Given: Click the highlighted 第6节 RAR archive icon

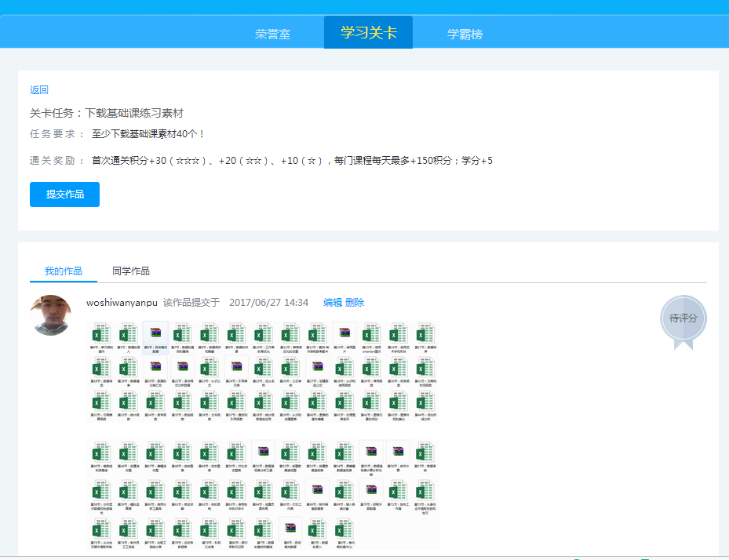Looking at the screenshot, I should tap(155, 334).
